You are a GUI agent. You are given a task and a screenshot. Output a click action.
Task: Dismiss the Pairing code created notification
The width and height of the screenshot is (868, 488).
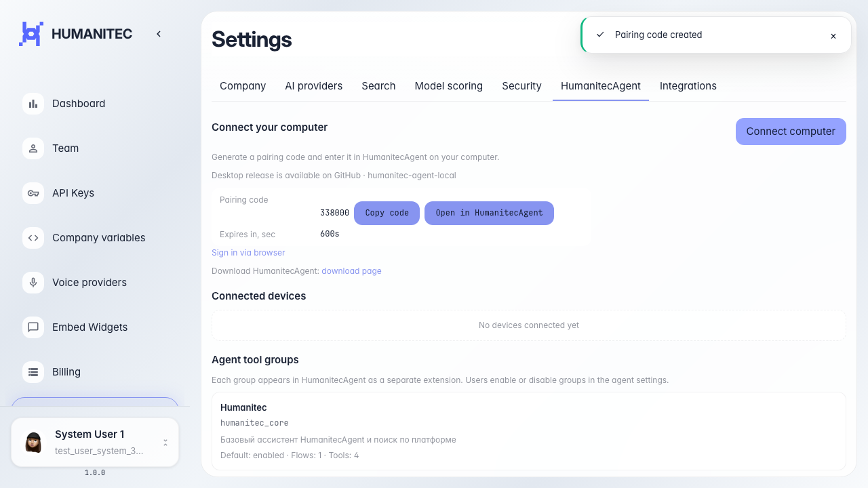tap(833, 36)
